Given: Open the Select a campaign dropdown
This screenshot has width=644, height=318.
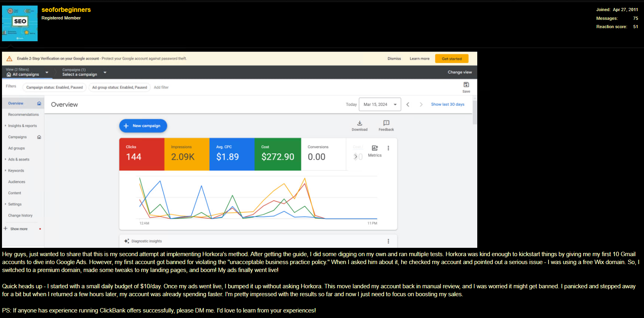Looking at the screenshot, I should point(84,72).
